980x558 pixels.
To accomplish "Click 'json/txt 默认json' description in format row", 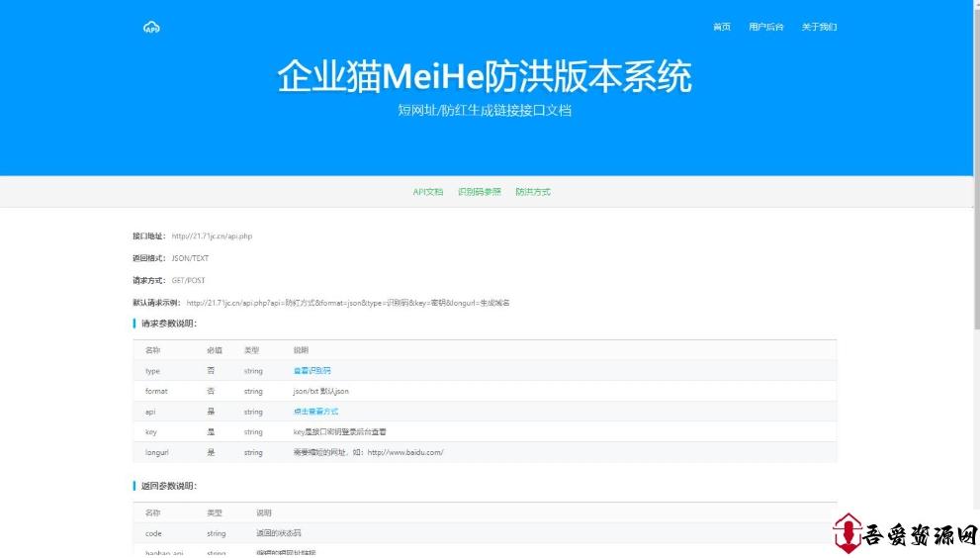I will (x=320, y=391).
